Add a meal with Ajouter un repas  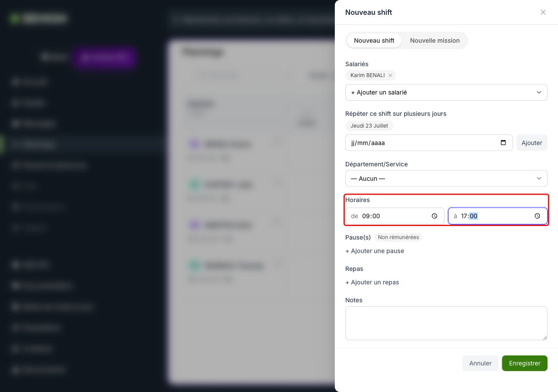coord(372,282)
